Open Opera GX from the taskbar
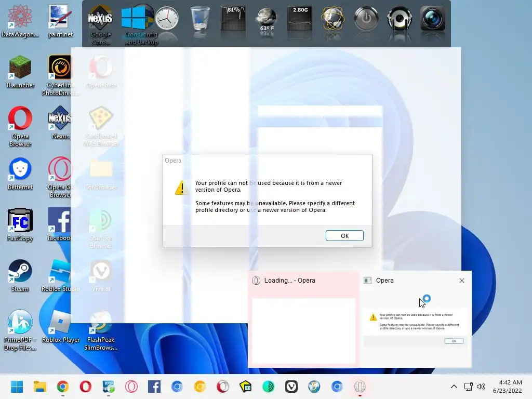Viewport: 532px width, 399px height. 131,387
